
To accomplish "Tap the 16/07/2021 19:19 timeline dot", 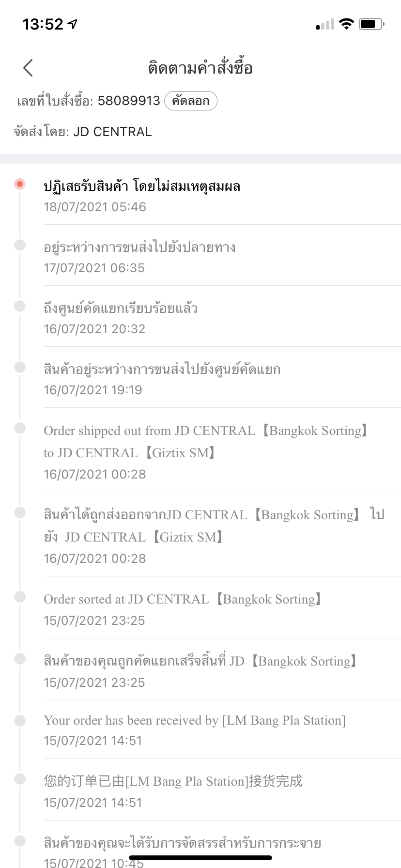I will [x=20, y=367].
